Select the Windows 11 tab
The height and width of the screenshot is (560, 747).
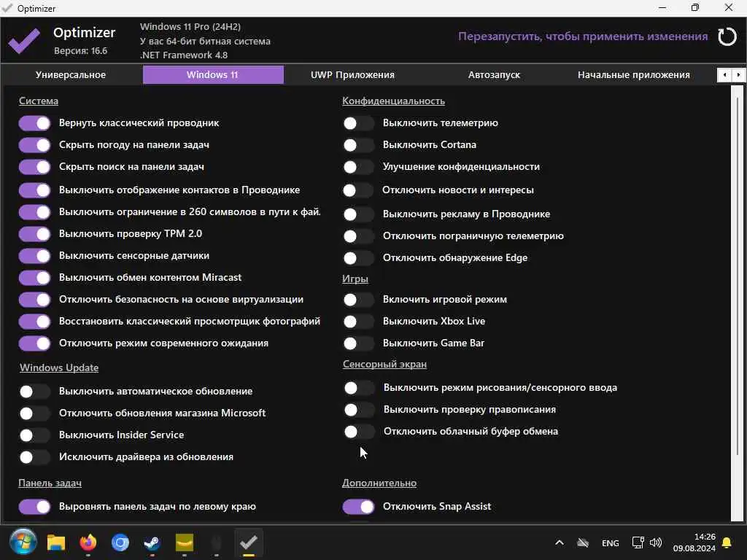coord(212,75)
